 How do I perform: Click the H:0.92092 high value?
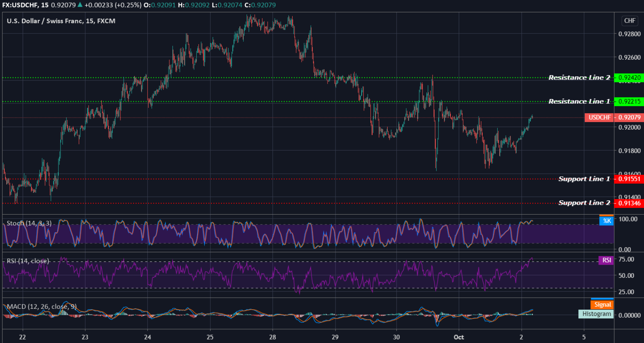(194, 5)
